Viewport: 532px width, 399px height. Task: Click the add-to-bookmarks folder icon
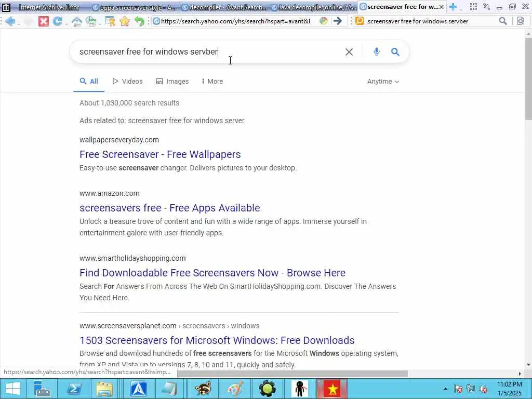click(x=110, y=21)
